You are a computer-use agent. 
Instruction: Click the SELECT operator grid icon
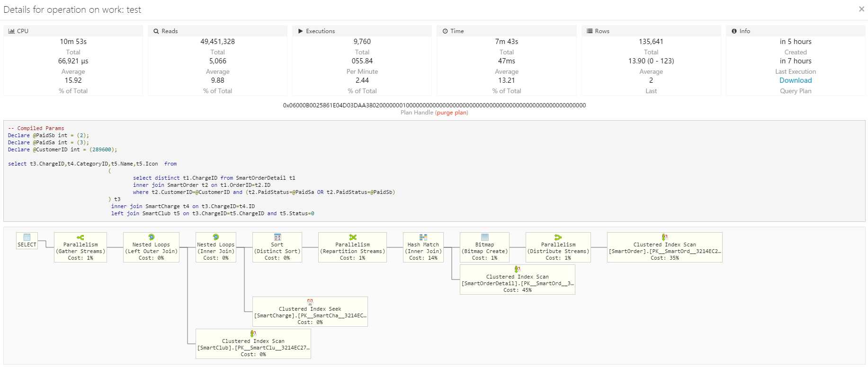[x=27, y=237]
